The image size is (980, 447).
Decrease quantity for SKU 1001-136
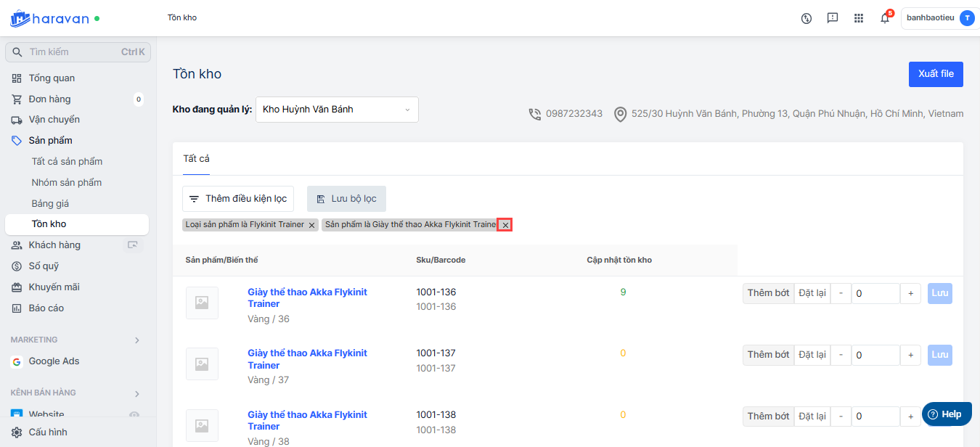[841, 293]
